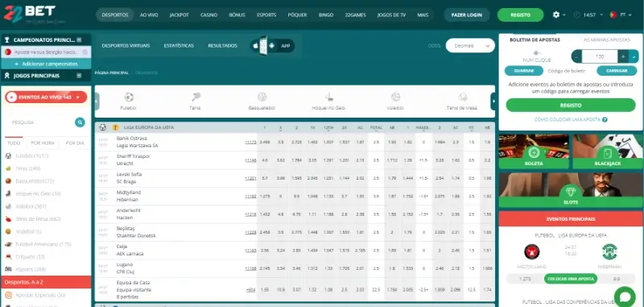This screenshot has height=307, width=644.
Task: Click Colocar Uma Aposta button
Action: coord(571,279)
